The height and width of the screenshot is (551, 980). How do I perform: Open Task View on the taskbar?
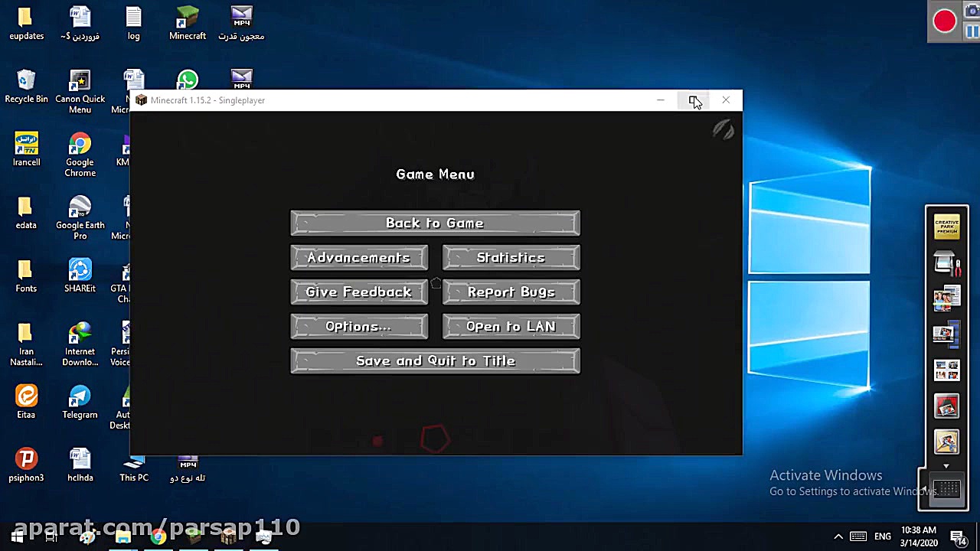(x=51, y=536)
